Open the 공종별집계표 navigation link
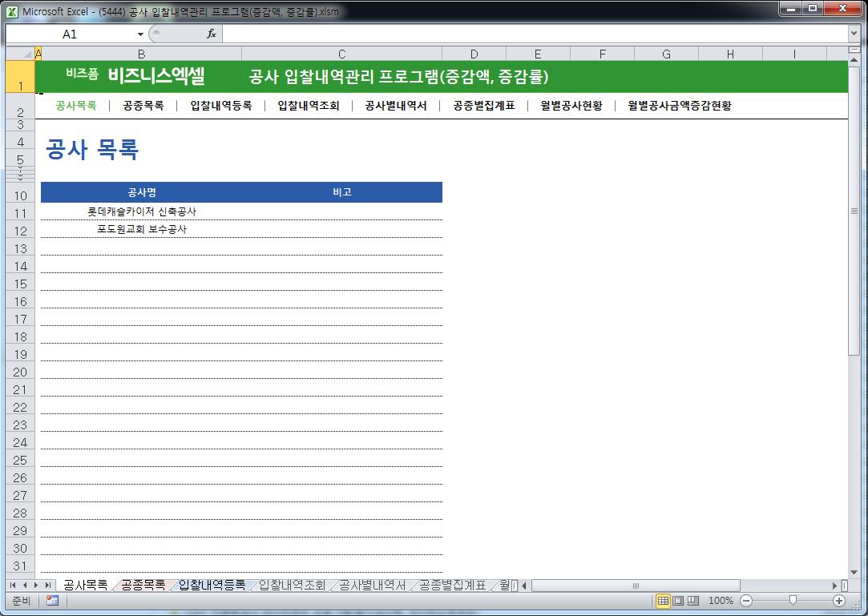Screen dimensions: 868x616 click(484, 105)
